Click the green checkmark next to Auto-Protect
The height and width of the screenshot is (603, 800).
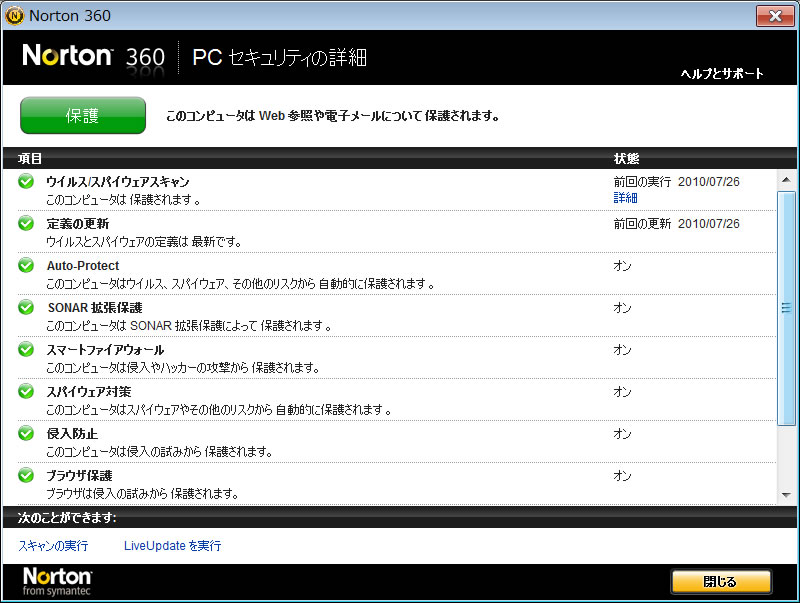[x=26, y=265]
